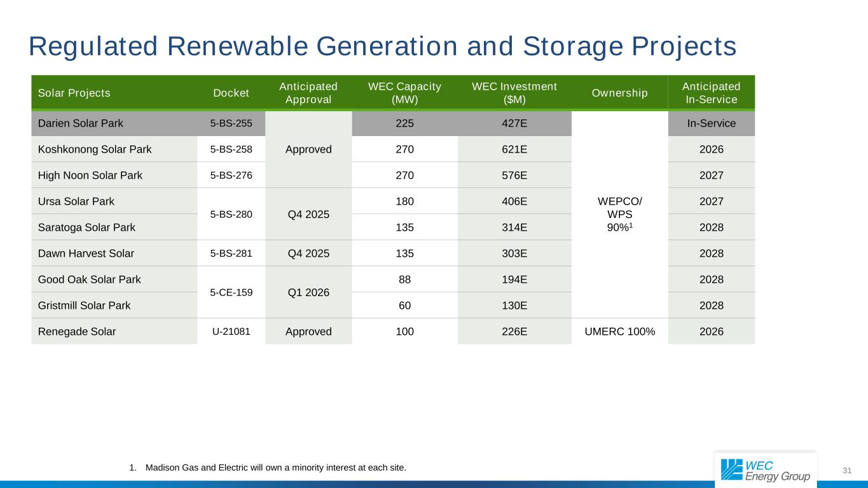This screenshot has width=868, height=488.
Task: Click docket number '5-CE-159'
Action: tap(231, 292)
